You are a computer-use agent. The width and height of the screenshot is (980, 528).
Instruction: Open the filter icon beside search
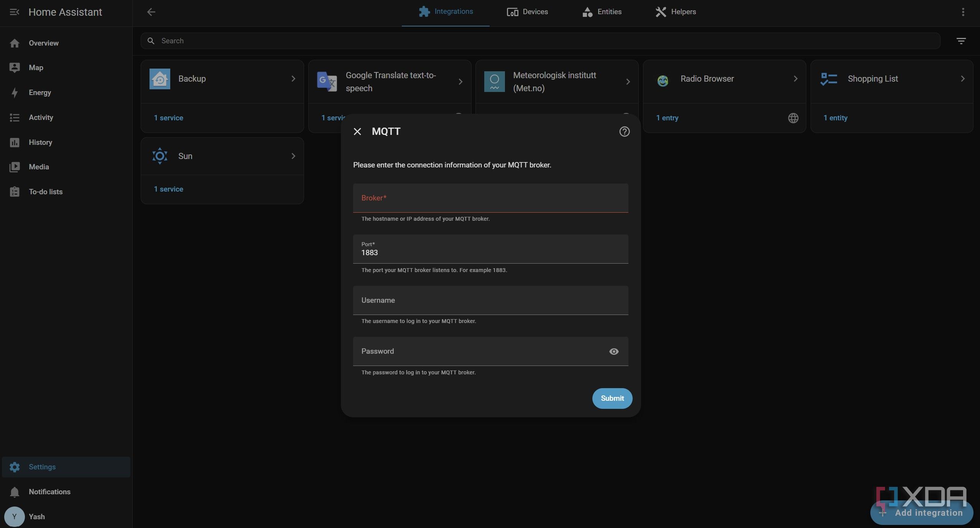(961, 41)
